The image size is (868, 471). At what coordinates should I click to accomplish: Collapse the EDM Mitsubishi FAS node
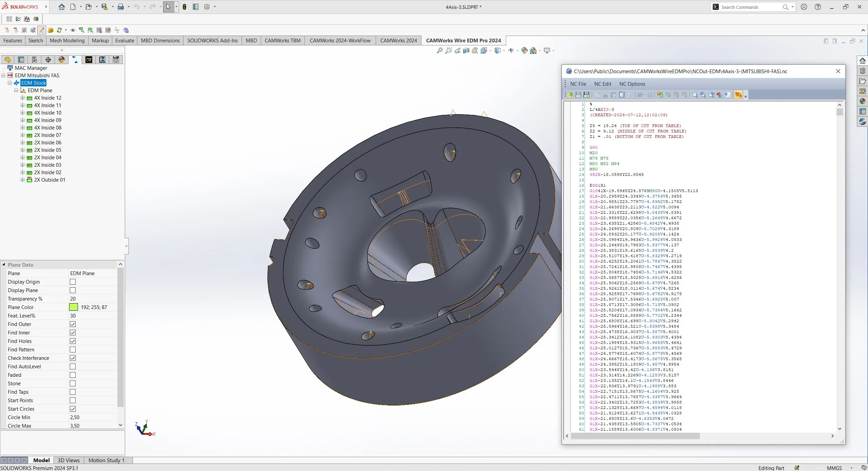tap(3, 76)
